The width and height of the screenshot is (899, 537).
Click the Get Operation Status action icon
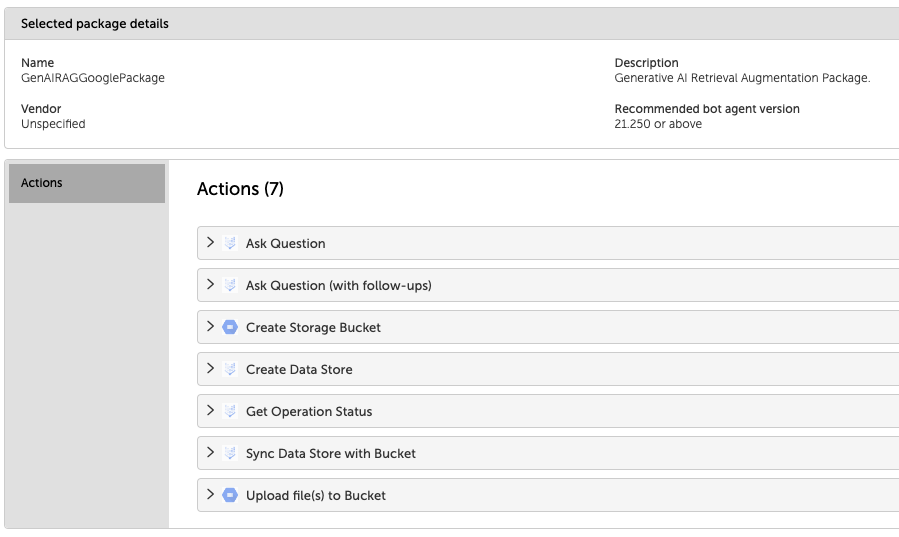(x=230, y=411)
